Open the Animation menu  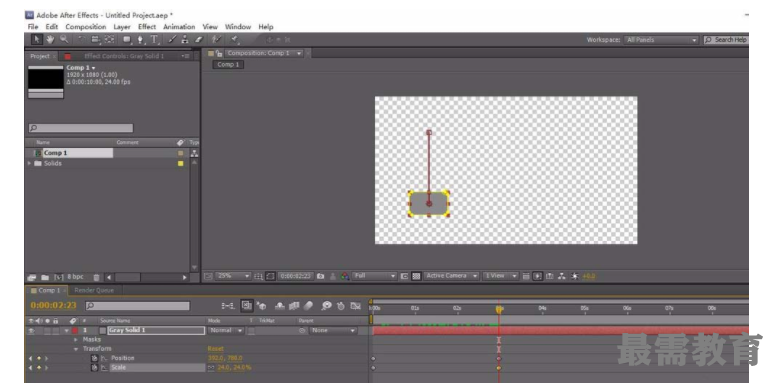179,27
